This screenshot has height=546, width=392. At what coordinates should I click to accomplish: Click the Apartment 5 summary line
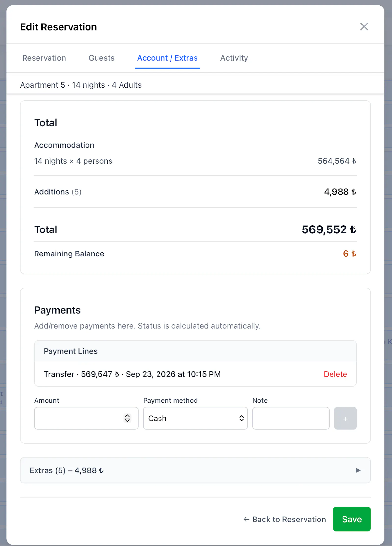(81, 85)
